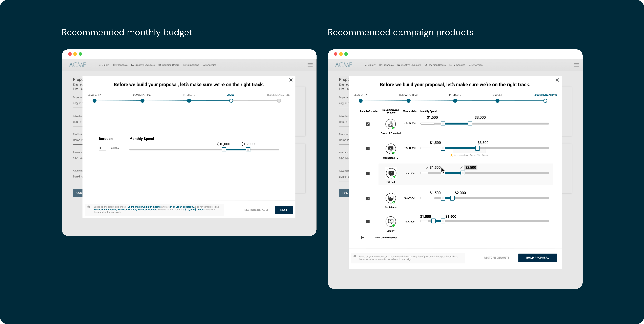The height and width of the screenshot is (324, 644).
Task: Select Budget step in budget dialog
Action: [231, 101]
